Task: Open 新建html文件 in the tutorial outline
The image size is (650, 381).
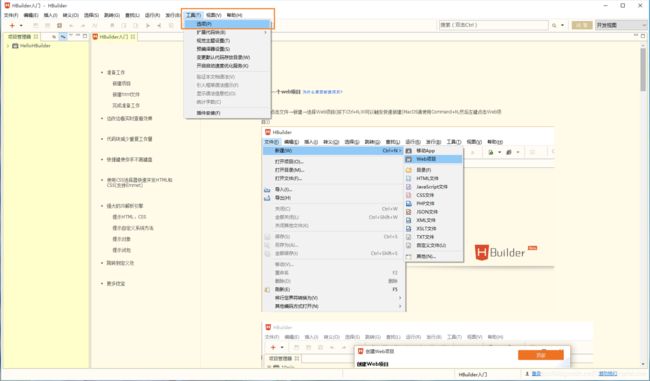Action: click(126, 95)
